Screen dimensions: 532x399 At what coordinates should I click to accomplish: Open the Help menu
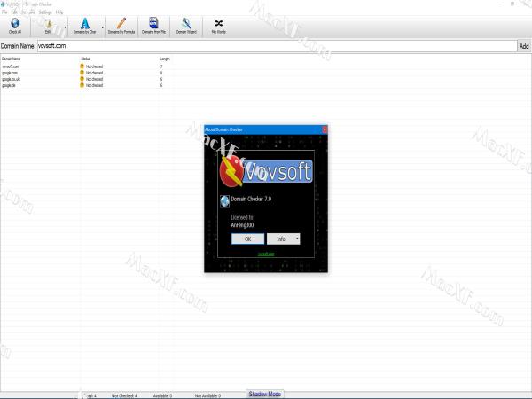(59, 12)
